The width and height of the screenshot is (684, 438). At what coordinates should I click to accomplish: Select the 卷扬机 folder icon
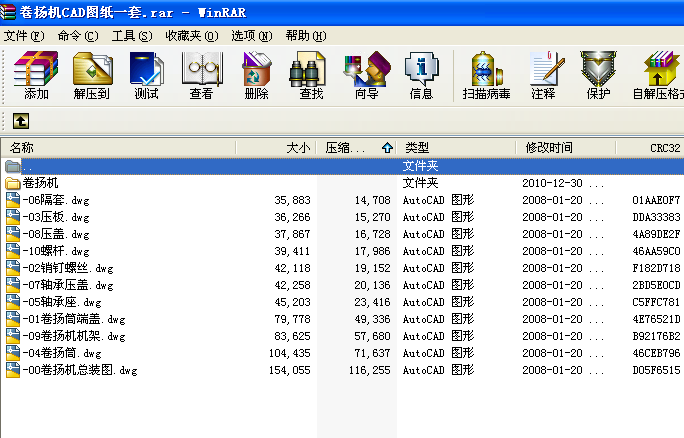click(13, 183)
